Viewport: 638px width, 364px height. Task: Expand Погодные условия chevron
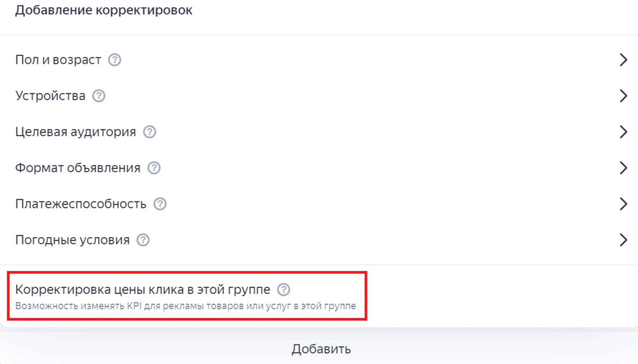[x=623, y=240]
